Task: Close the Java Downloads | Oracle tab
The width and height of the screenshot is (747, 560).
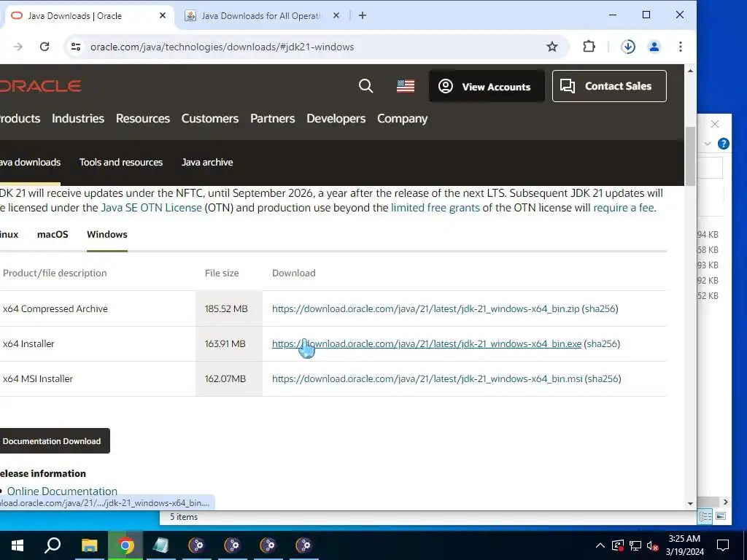Action: click(x=163, y=16)
